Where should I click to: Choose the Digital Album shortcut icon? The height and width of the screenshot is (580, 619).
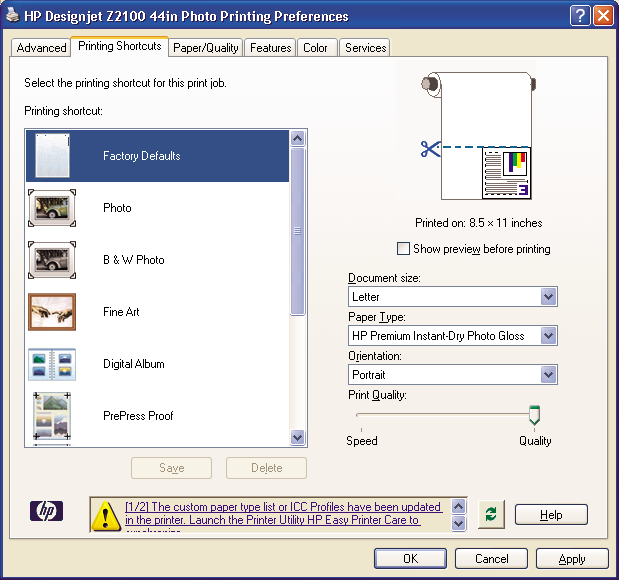click(52, 364)
